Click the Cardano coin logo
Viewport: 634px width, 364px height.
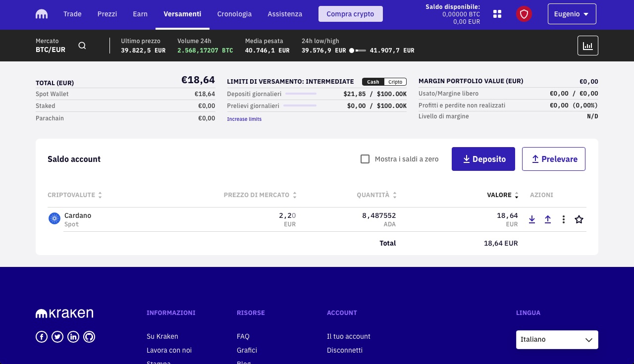(x=54, y=218)
